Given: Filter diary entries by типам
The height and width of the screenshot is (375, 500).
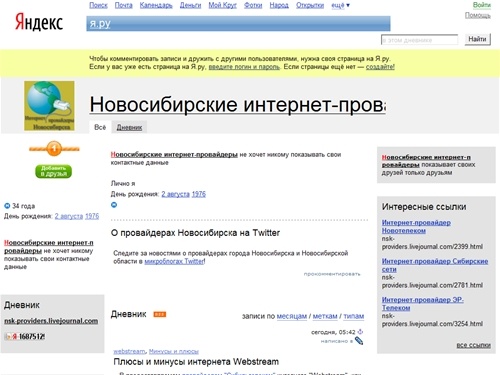Looking at the screenshot, I should coord(354,316).
